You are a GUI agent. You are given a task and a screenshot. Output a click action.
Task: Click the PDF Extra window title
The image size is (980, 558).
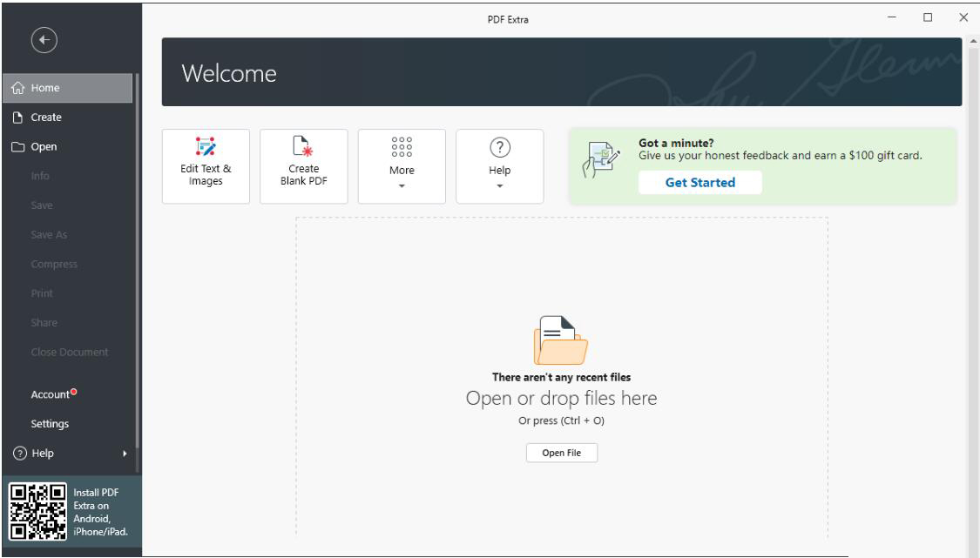pyautogui.click(x=508, y=20)
